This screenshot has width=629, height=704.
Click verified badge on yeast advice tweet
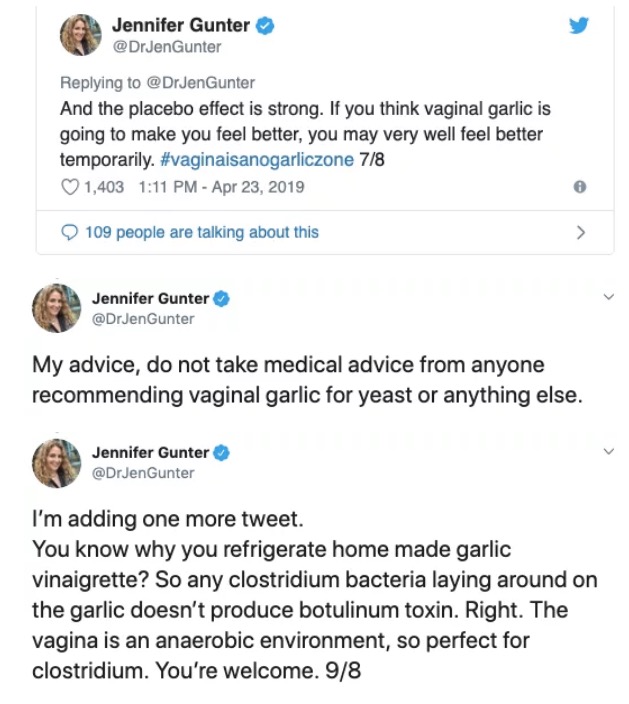[223, 298]
